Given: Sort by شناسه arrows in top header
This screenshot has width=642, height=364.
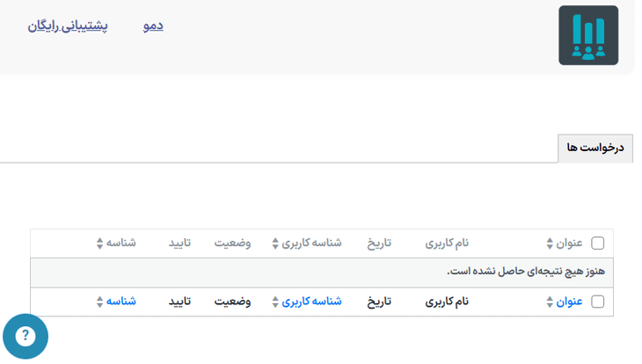Looking at the screenshot, I should point(99,244).
